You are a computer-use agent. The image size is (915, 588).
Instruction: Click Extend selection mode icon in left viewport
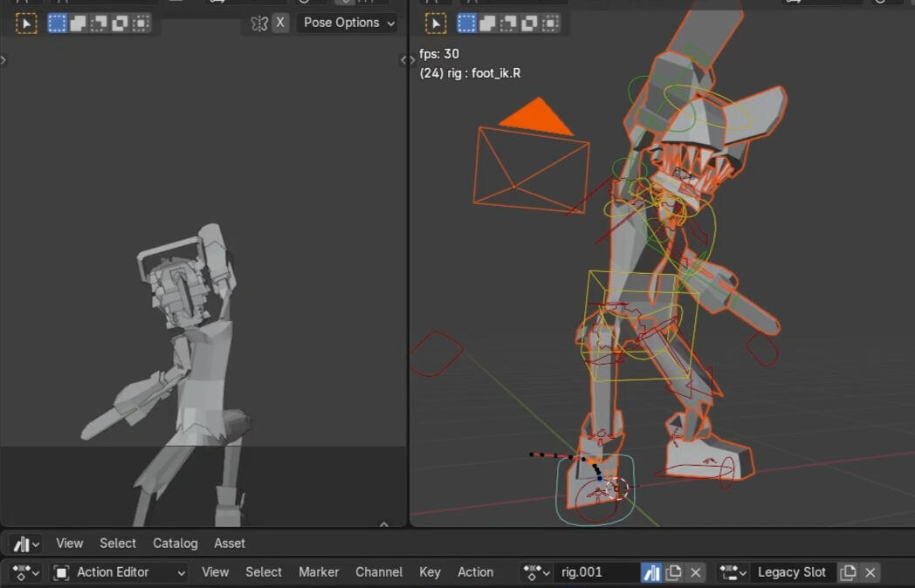(79, 24)
